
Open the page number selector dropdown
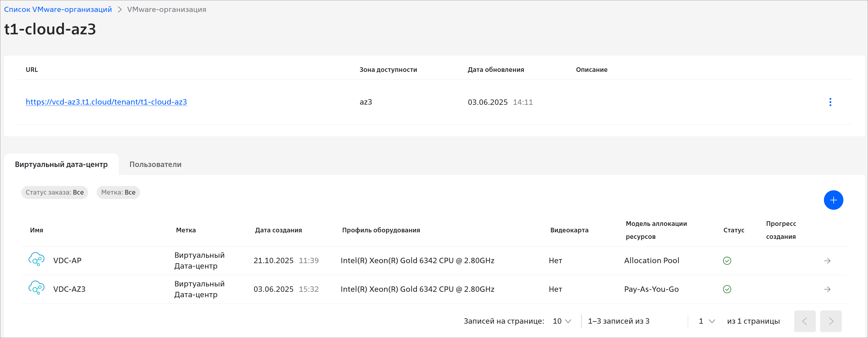click(x=707, y=321)
